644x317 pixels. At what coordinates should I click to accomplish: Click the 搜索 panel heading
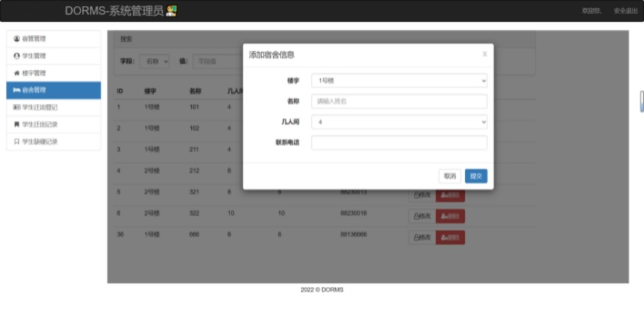pyautogui.click(x=126, y=40)
